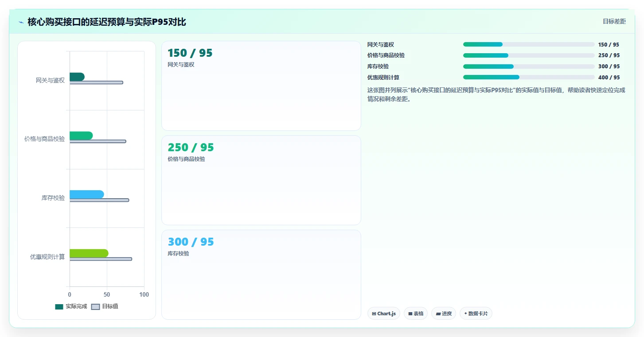Click the 150 / 95 value in progress list

pyautogui.click(x=609, y=45)
